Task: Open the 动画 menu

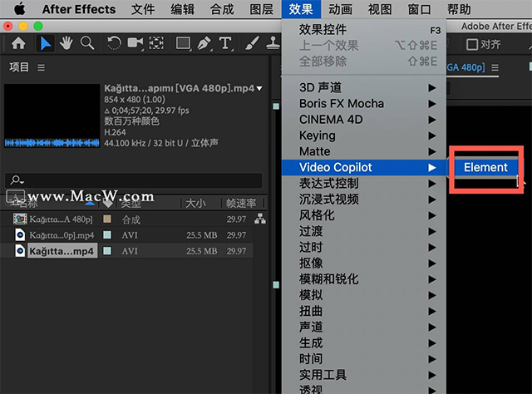Action: pyautogui.click(x=340, y=9)
